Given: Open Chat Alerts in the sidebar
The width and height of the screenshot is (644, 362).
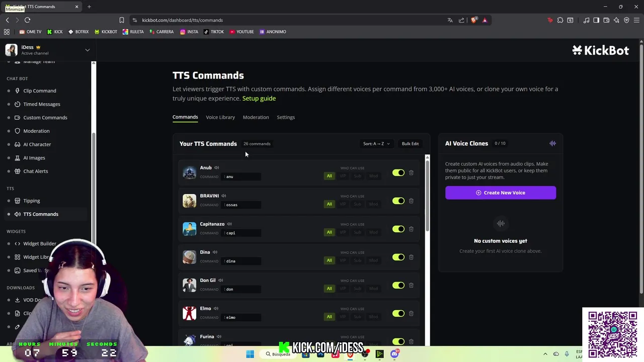Looking at the screenshot, I should click(35, 171).
